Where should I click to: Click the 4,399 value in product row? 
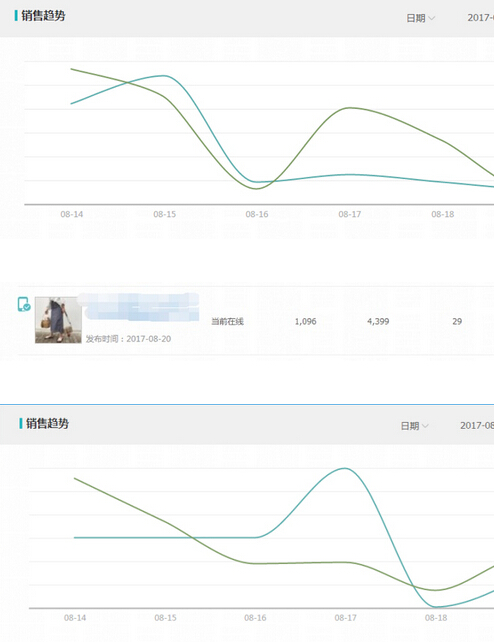[378, 321]
